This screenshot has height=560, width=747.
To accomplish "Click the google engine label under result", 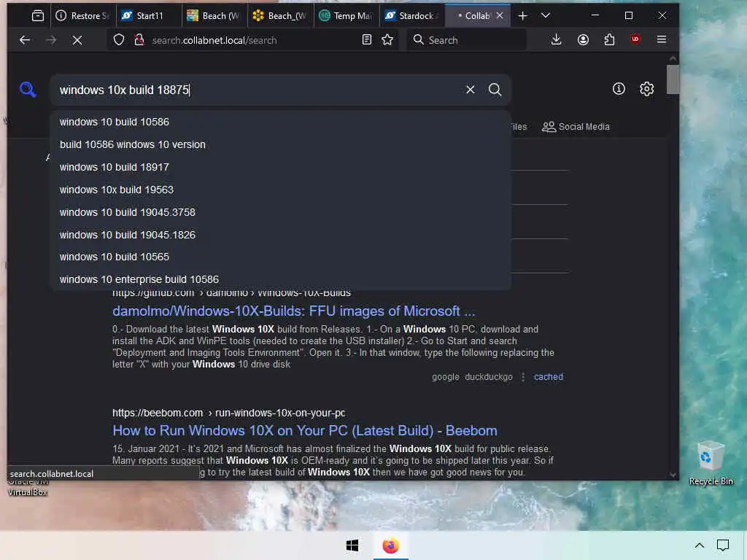I will pyautogui.click(x=446, y=377).
